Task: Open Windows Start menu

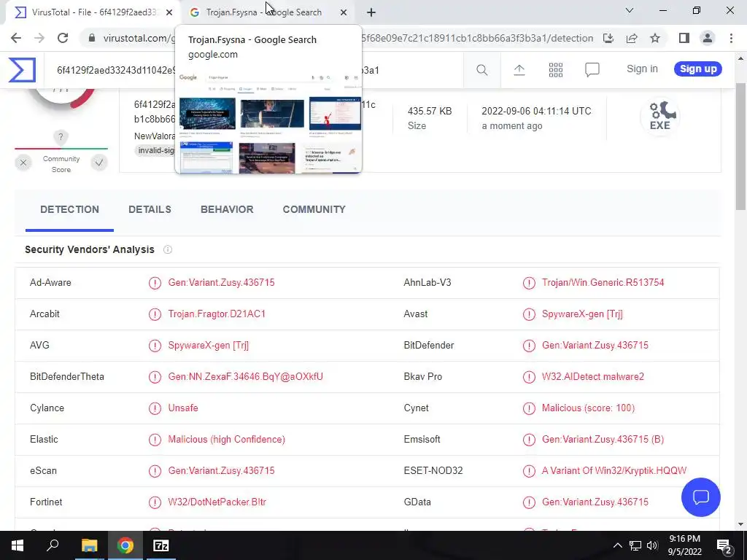Action: point(18,545)
